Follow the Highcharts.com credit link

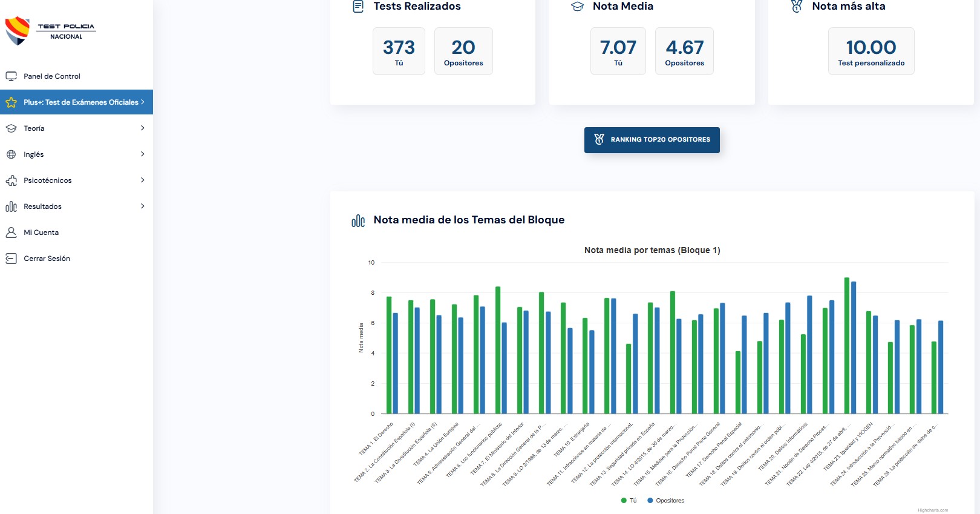(932, 510)
